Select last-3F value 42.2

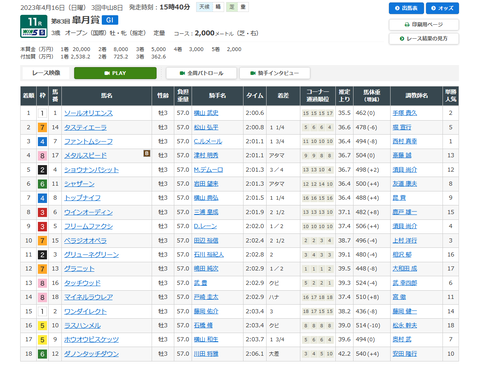[344, 354]
